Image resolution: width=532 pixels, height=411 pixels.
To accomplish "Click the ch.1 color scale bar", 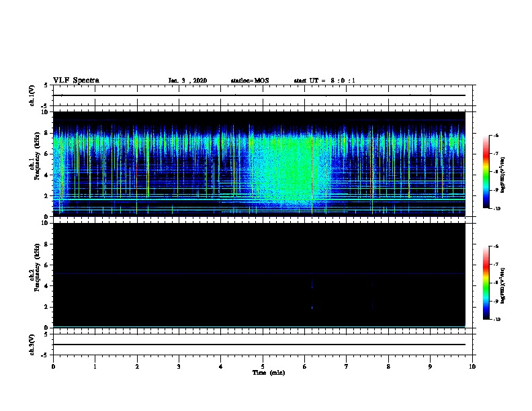I will 486,172.
